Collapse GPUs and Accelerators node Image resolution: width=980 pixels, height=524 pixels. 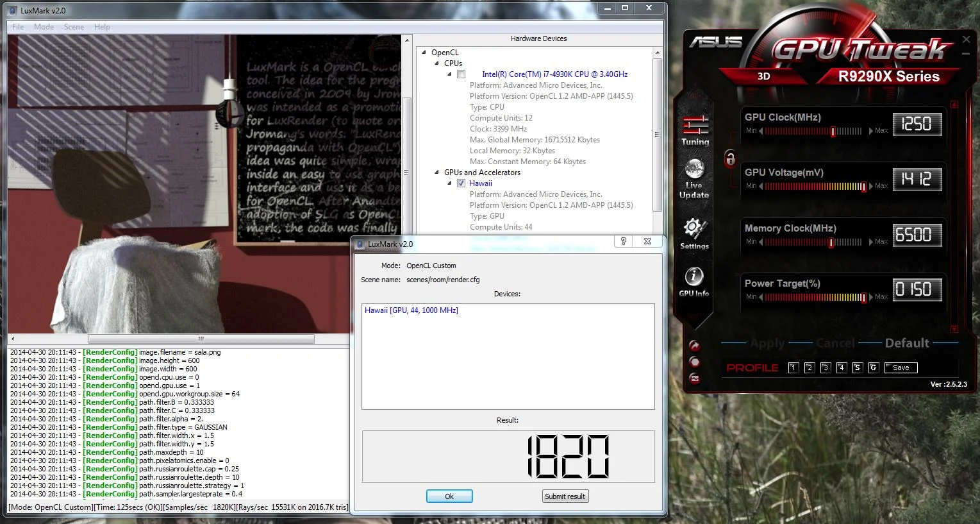437,173
